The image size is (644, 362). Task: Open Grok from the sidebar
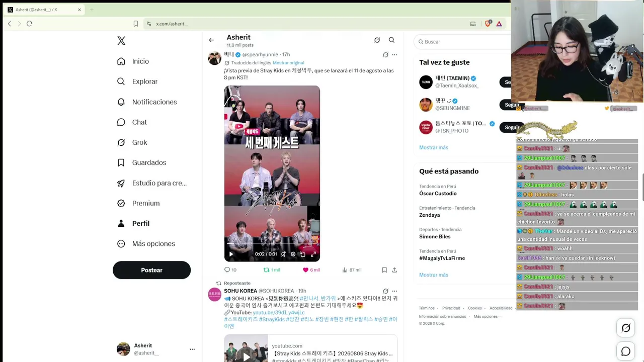tap(132, 142)
